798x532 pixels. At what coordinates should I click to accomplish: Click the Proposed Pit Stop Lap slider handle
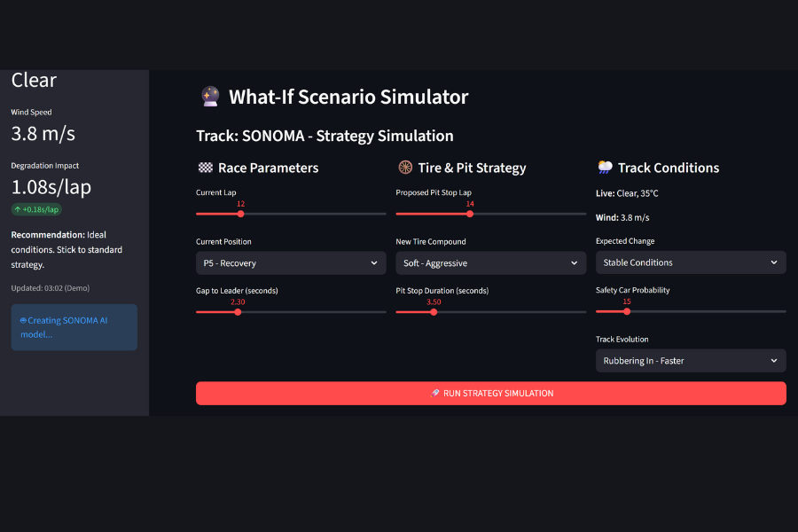point(470,214)
